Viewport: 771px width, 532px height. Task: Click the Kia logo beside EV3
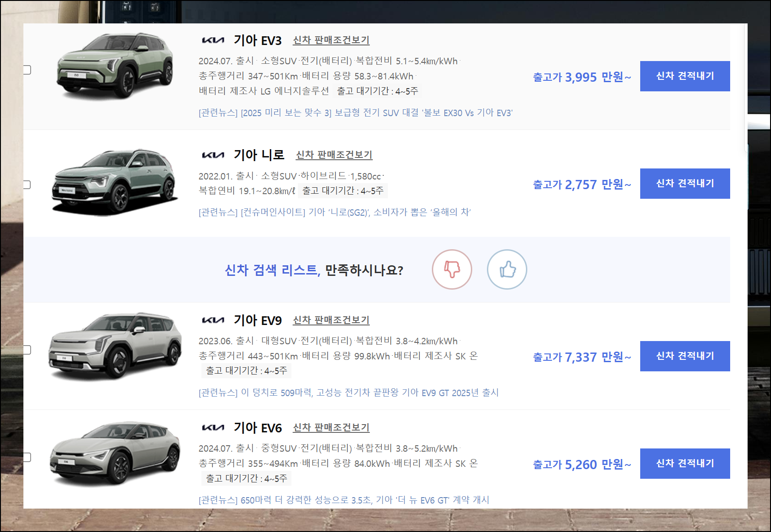[213, 40]
